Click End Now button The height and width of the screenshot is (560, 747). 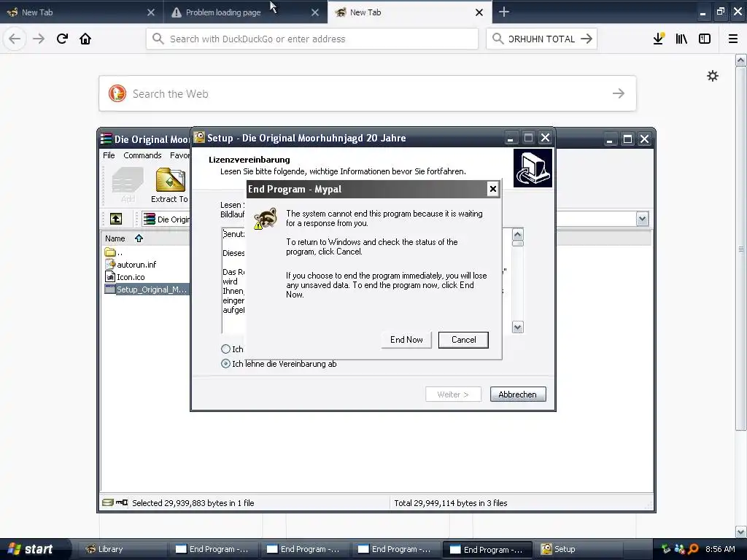click(406, 340)
